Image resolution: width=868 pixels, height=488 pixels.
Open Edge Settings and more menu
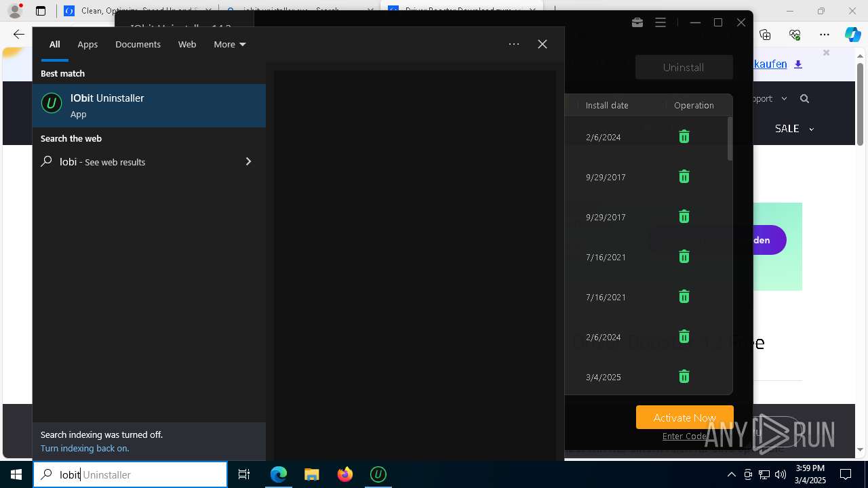(x=825, y=35)
